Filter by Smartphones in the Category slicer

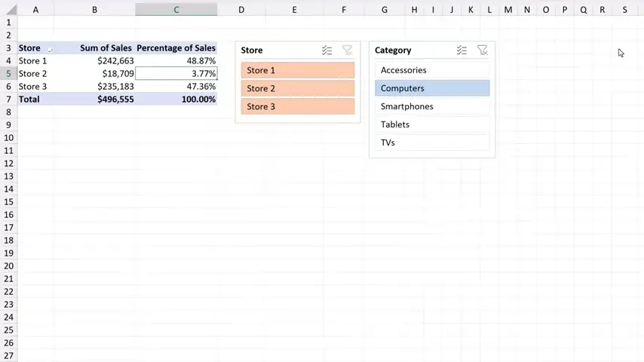(431, 106)
